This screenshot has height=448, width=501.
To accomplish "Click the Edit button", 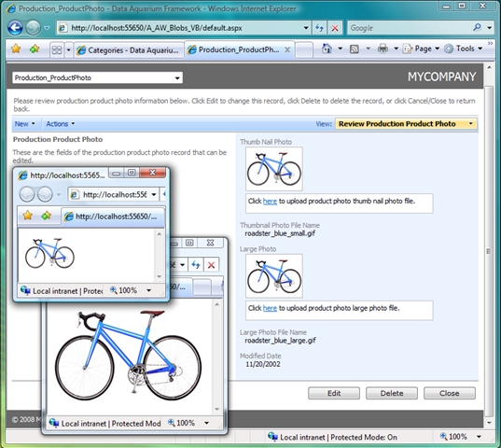I will point(334,393).
